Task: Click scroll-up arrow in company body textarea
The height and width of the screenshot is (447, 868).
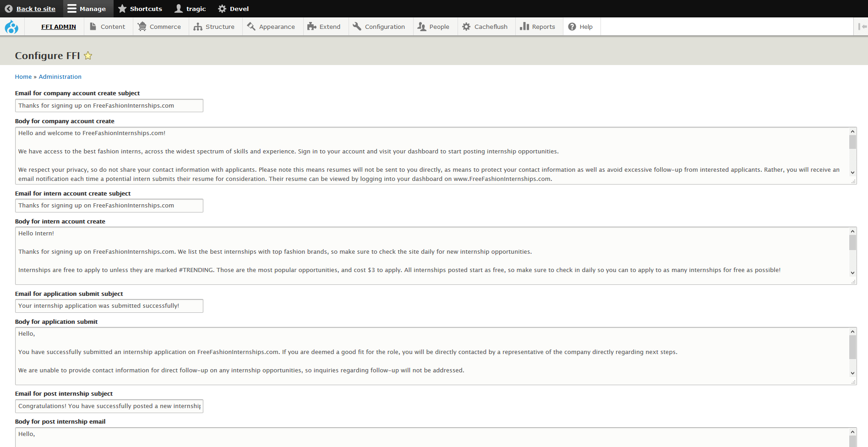Action: pyautogui.click(x=852, y=131)
